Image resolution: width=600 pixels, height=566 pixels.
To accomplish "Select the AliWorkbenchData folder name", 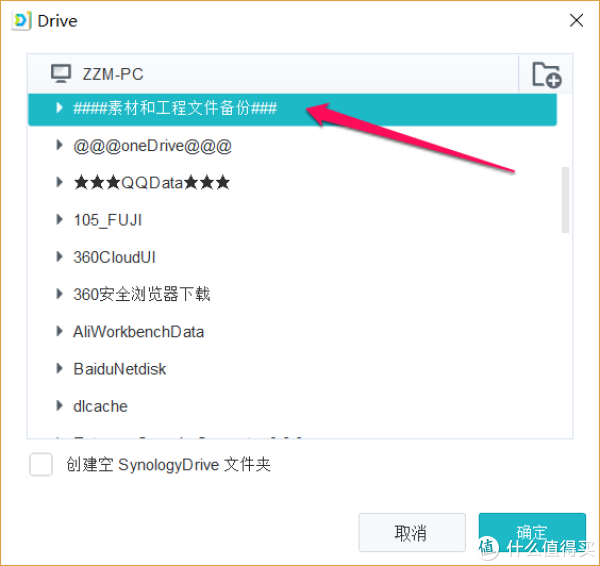I will point(139,332).
